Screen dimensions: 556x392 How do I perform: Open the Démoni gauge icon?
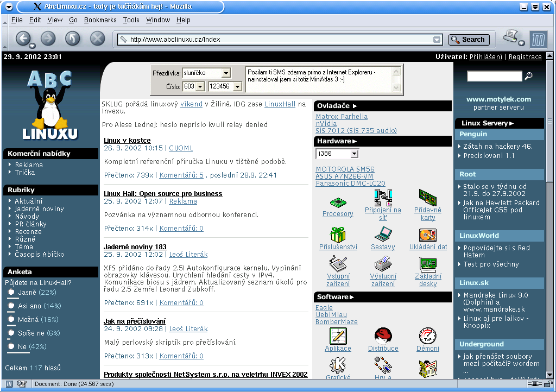tap(428, 336)
